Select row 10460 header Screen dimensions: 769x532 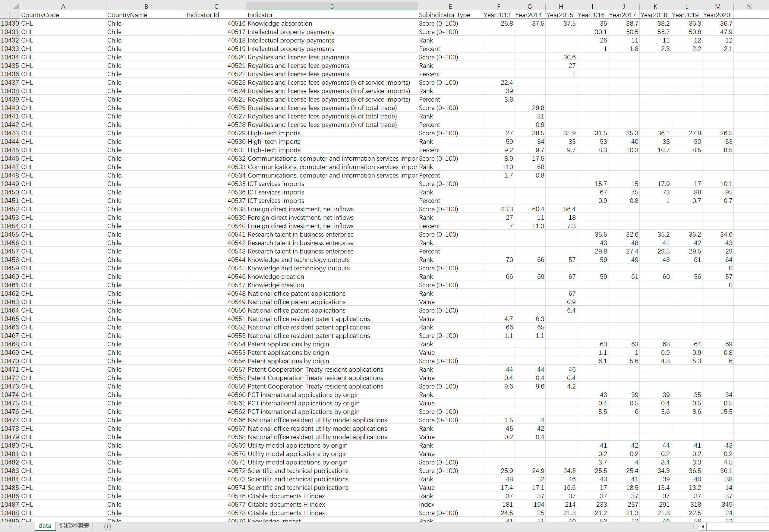click(x=10, y=277)
